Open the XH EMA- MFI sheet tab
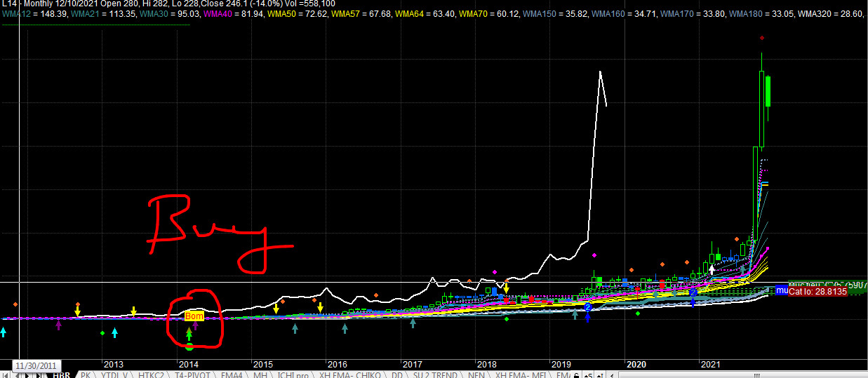Image resolution: width=868 pixels, height=378 pixels. [520, 374]
